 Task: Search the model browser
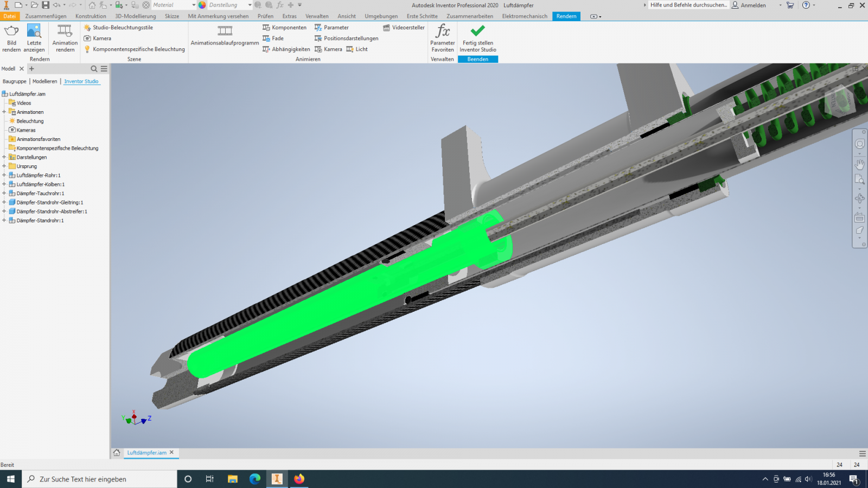click(94, 69)
